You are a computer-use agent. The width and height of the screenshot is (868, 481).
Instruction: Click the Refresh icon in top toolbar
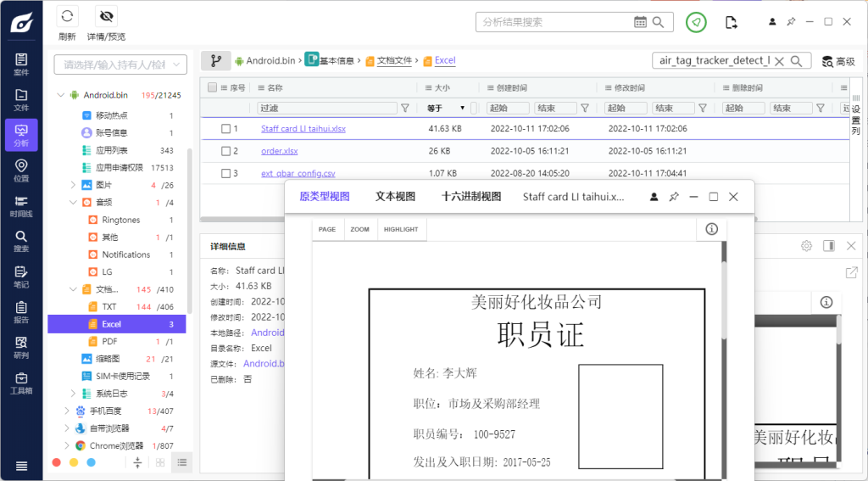[x=67, y=17]
